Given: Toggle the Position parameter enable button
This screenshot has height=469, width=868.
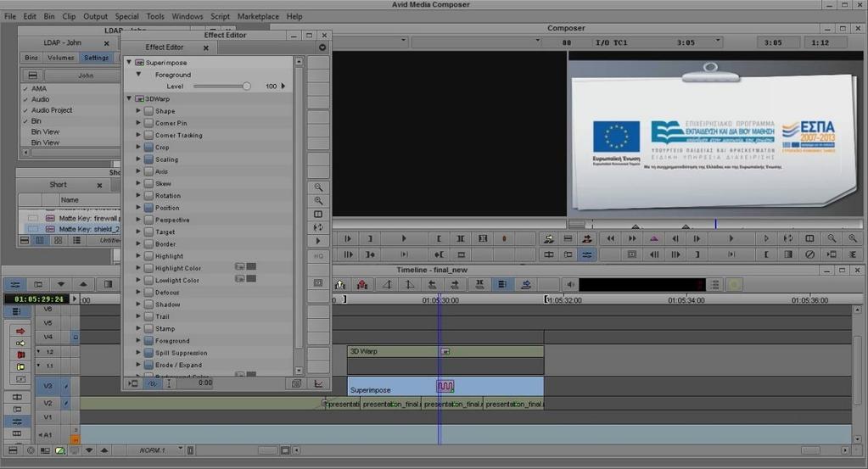Looking at the screenshot, I should coord(148,208).
